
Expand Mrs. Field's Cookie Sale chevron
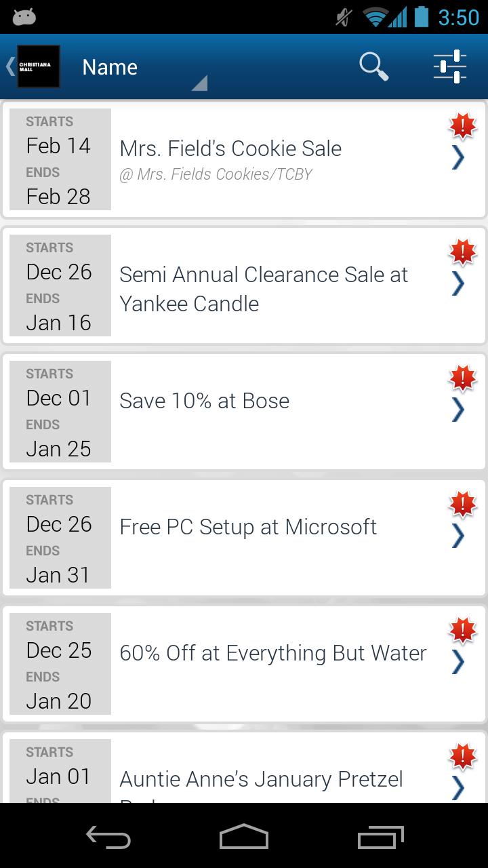coord(458,158)
